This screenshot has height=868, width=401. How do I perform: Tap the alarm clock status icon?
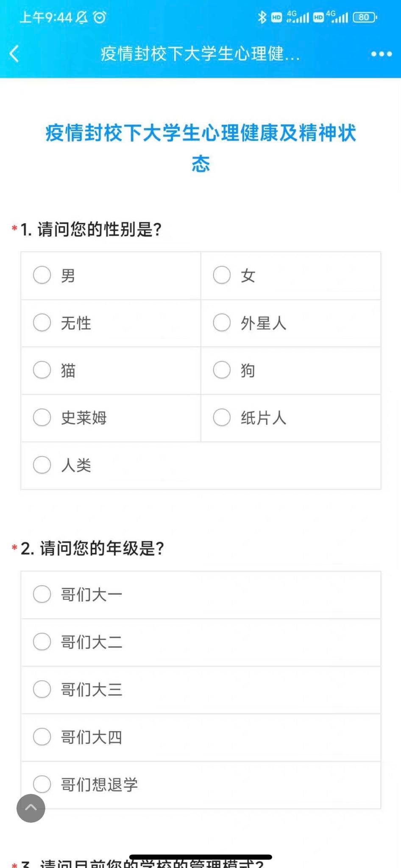click(100, 17)
